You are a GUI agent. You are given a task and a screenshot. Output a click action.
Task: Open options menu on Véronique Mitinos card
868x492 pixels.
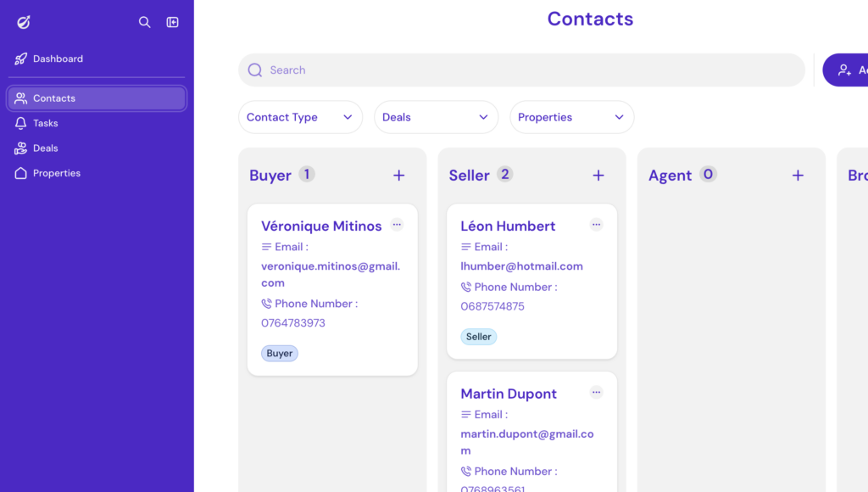(x=398, y=225)
